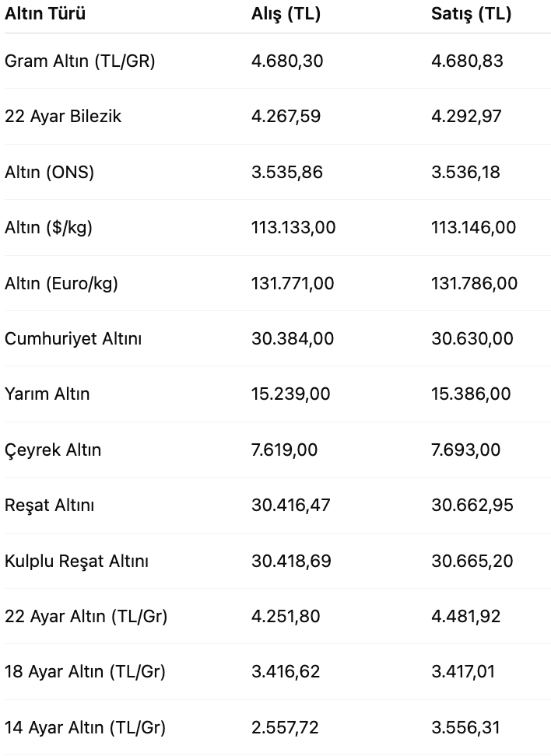Click the Satış (TL) column header
Image resolution: width=551 pixels, height=756 pixels.
coord(471,13)
